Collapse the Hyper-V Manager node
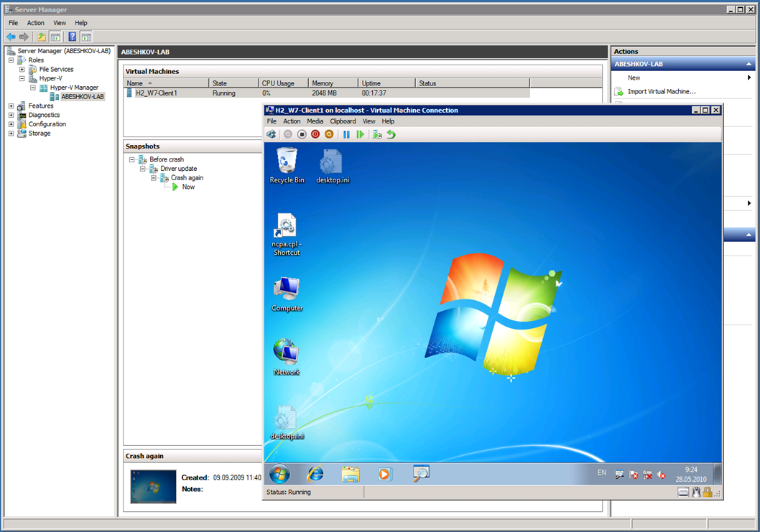Image resolution: width=760 pixels, height=532 pixels. point(33,88)
